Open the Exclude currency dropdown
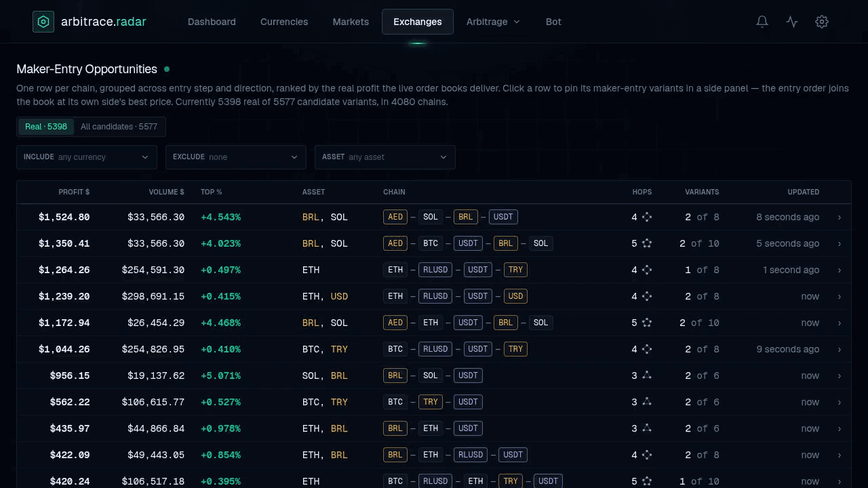Screen dimensions: 868x488 pos(236,157)
